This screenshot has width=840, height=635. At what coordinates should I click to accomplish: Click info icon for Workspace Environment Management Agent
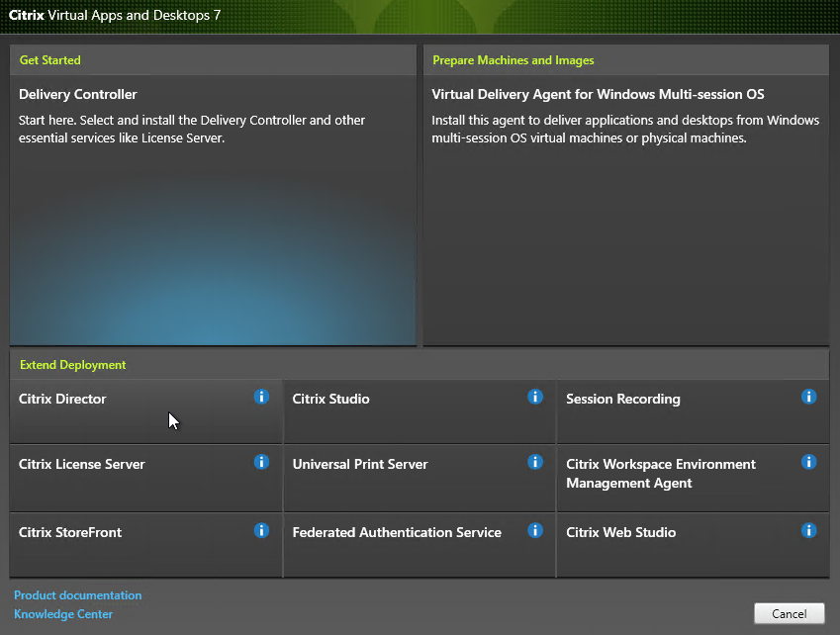[809, 462]
